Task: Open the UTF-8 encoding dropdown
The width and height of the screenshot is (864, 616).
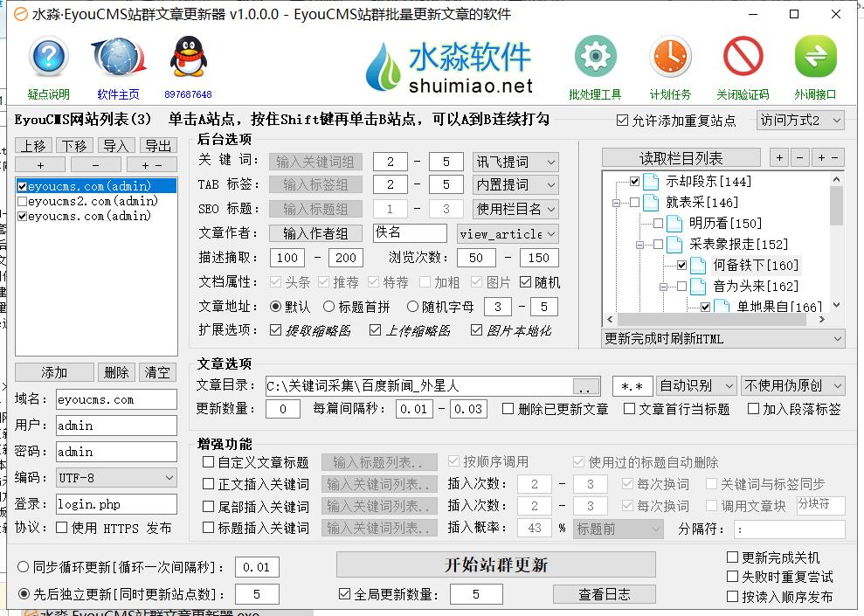Action: tap(116, 475)
